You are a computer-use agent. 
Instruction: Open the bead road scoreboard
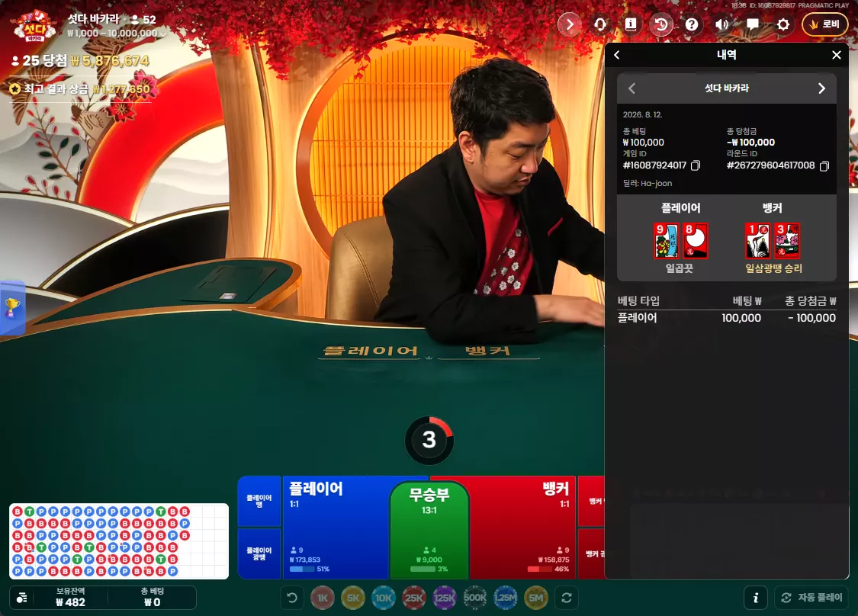click(x=119, y=541)
